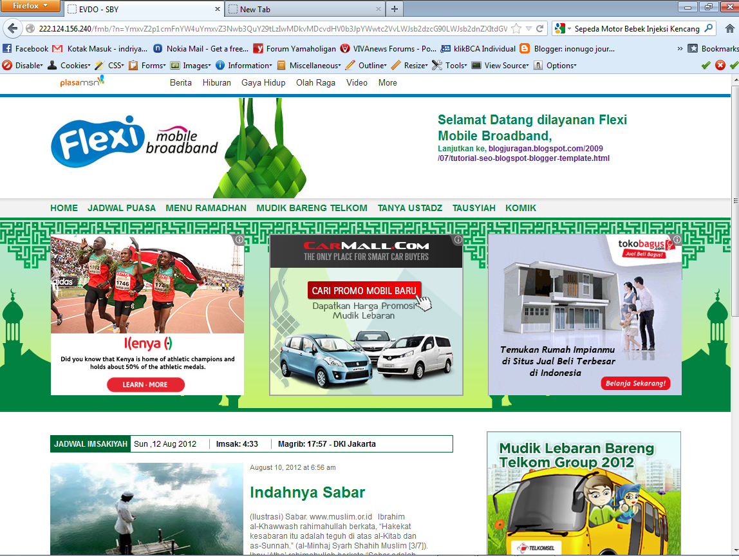
Task: Click the red error status icon
Action: 720,66
